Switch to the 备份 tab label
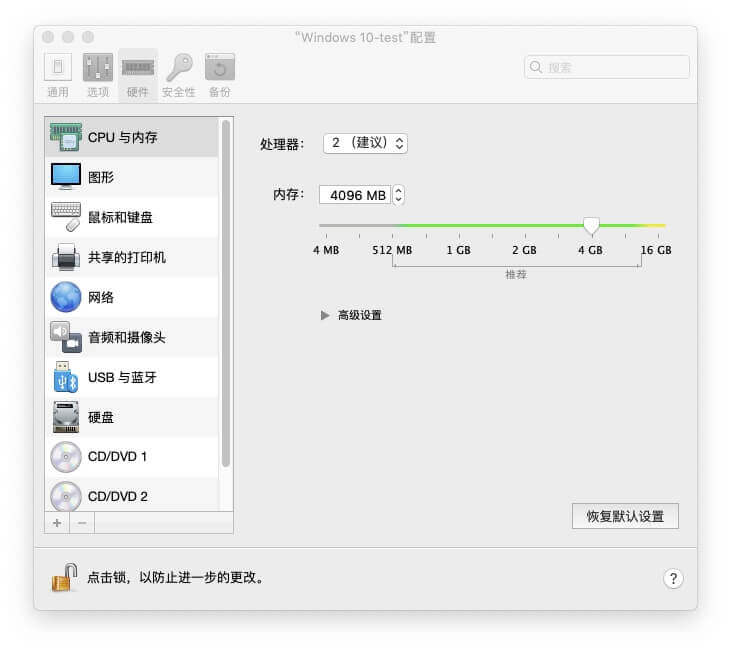The width and height of the screenshot is (731, 652). click(x=220, y=92)
